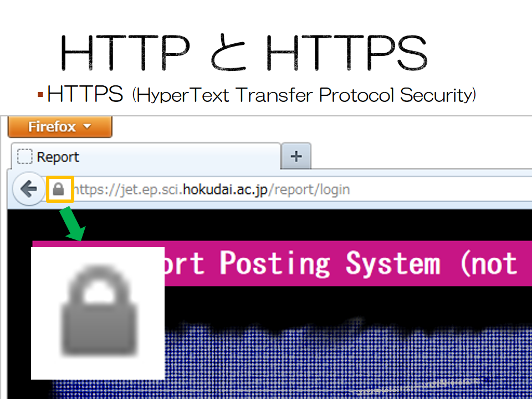Go back with the left arrow button
Image resolution: width=532 pixels, height=399 pixels.
[29, 189]
